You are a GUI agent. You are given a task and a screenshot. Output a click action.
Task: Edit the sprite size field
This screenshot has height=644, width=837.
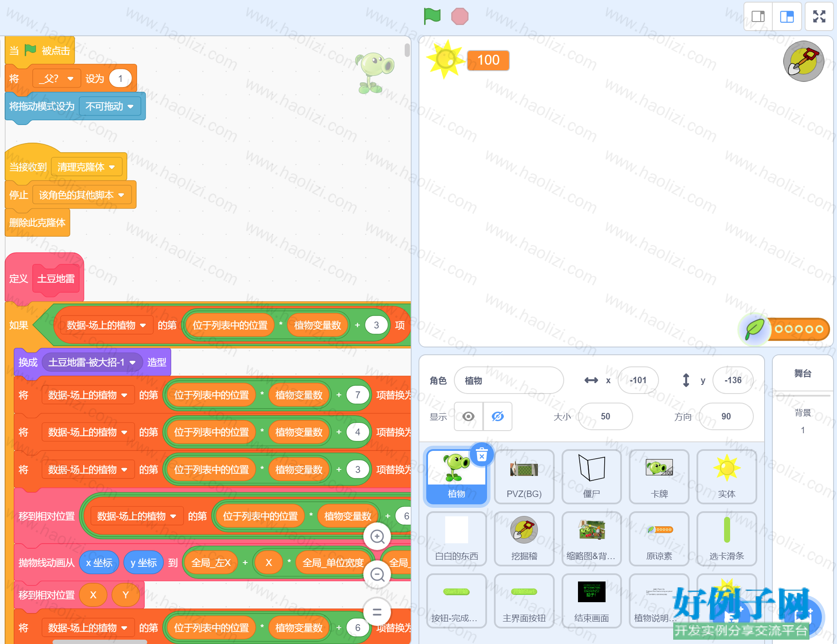point(605,416)
